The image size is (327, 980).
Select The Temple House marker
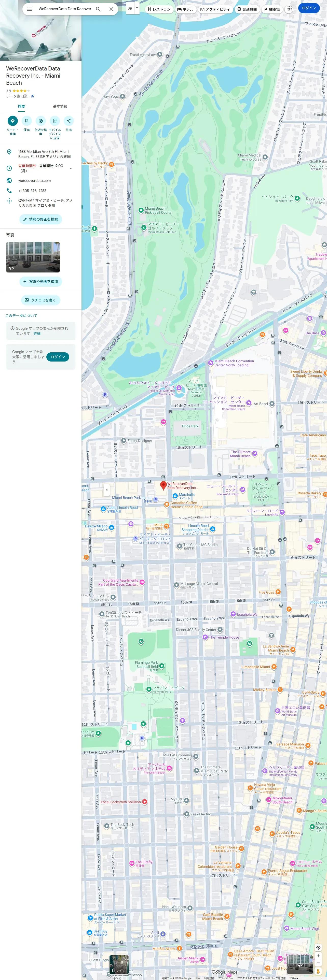coord(206,637)
